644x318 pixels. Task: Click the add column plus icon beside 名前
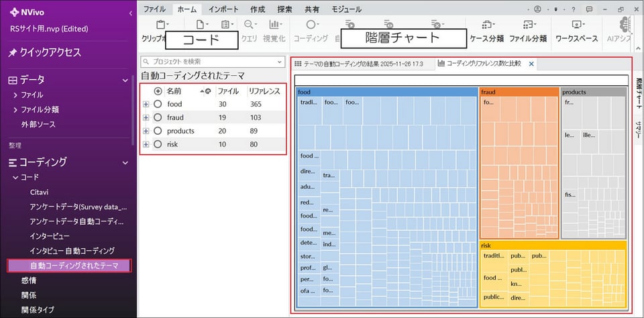158,91
